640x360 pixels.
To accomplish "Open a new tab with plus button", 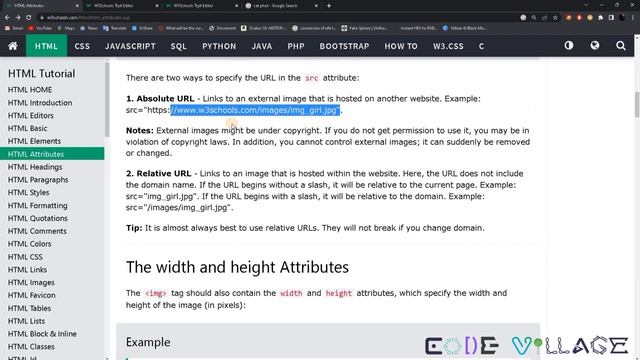I will (329, 6).
